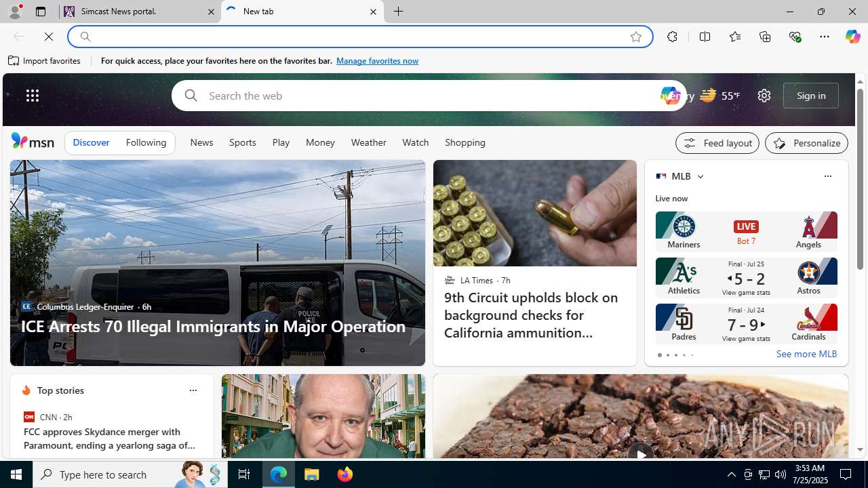View Padres vs Cardinals game stats

tap(746, 323)
